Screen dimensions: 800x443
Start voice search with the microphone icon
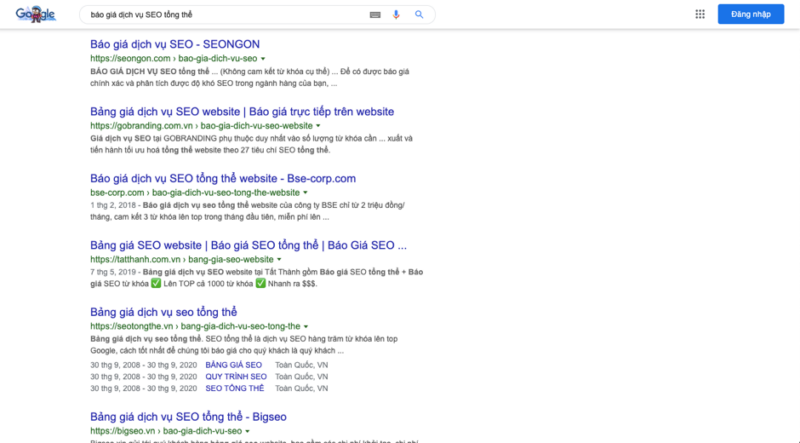coord(396,15)
